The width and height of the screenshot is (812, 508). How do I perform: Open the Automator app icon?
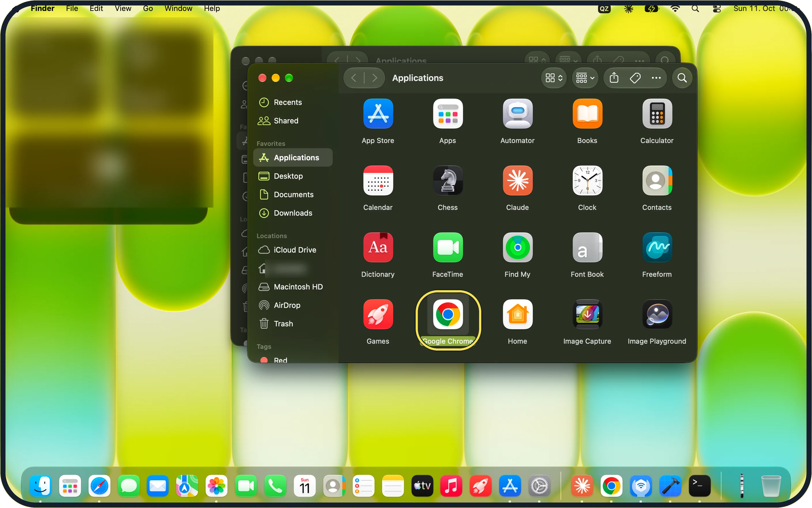(517, 114)
